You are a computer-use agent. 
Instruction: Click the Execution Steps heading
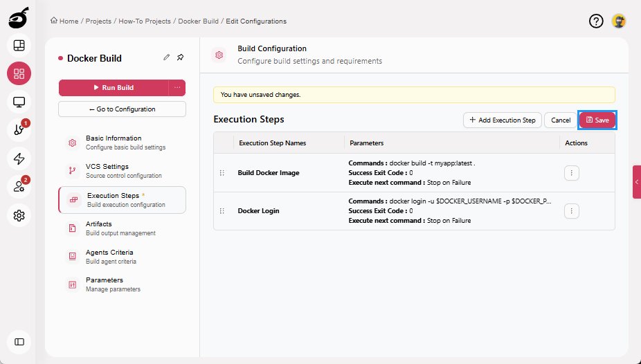(249, 119)
